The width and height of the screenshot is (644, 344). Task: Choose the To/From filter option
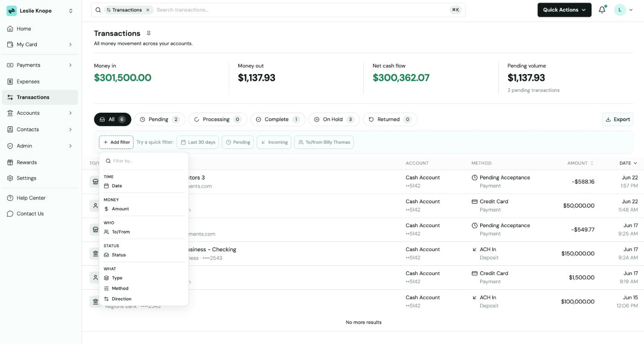144,232
